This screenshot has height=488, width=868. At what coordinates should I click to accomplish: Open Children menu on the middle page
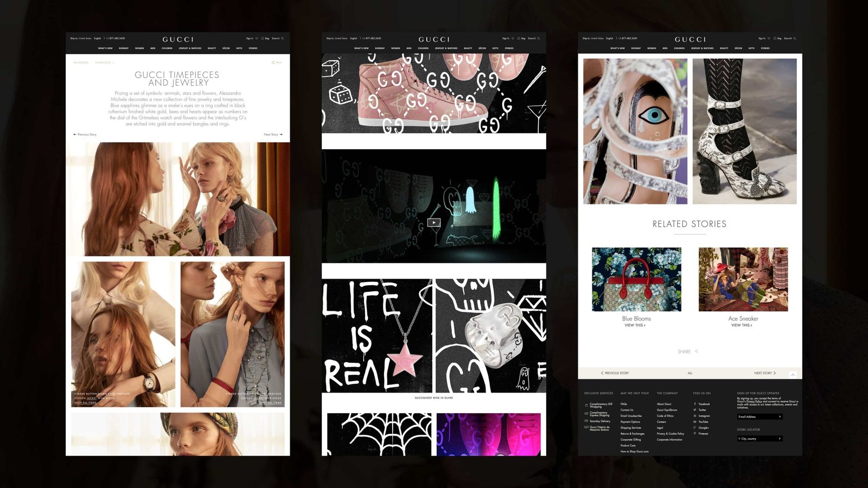coord(423,48)
